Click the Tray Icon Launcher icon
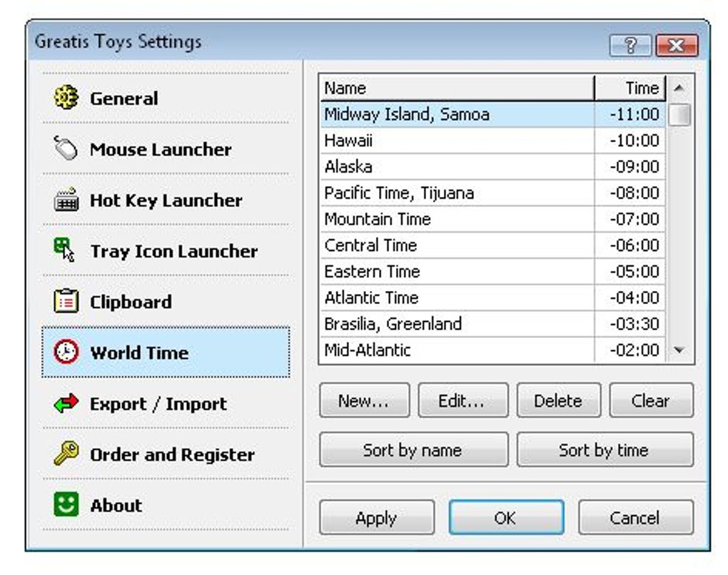This screenshot has width=728, height=575. click(65, 251)
